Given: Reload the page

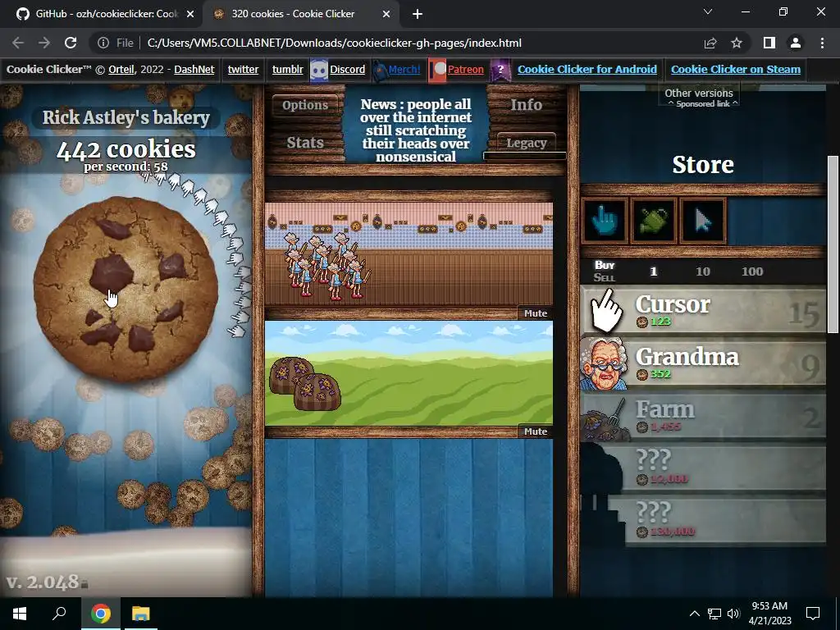Looking at the screenshot, I should point(71,43).
